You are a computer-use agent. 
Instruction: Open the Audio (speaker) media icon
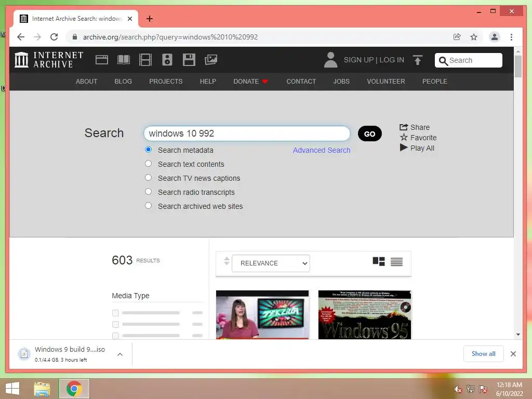167,60
